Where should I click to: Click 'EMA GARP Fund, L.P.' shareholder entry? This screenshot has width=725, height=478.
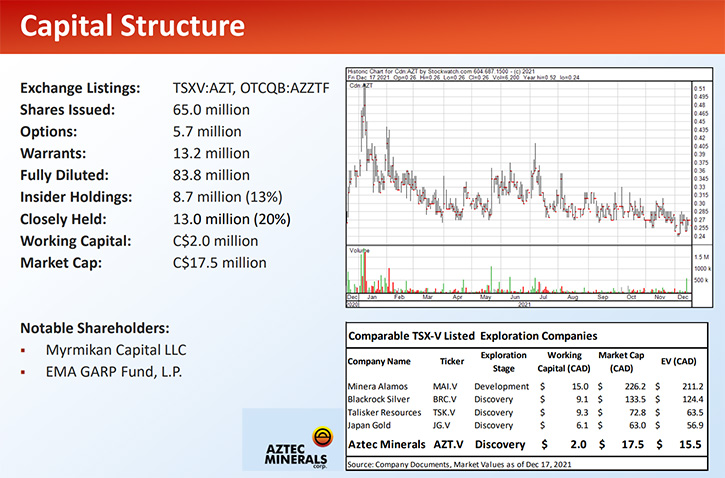click(114, 372)
